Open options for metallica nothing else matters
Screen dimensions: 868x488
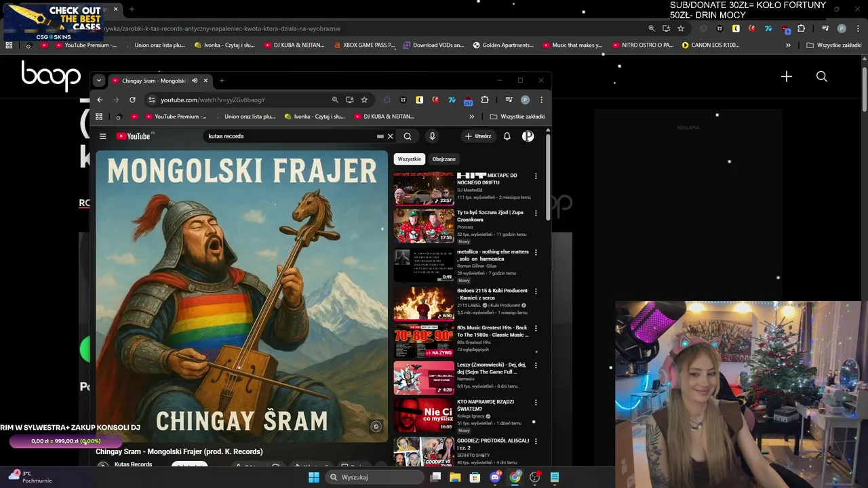536,252
